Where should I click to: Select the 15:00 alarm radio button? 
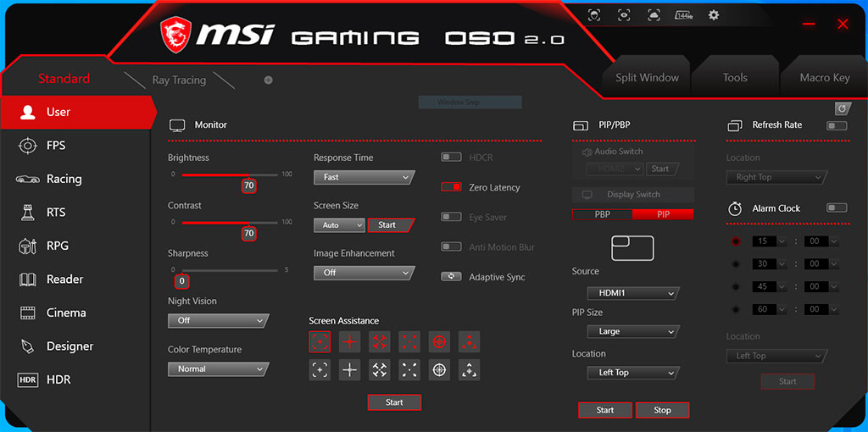(x=736, y=241)
